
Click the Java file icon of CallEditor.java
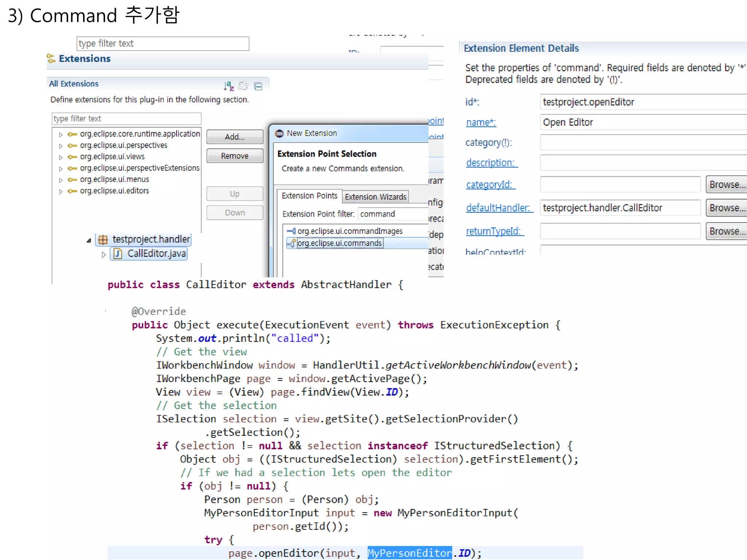point(118,253)
